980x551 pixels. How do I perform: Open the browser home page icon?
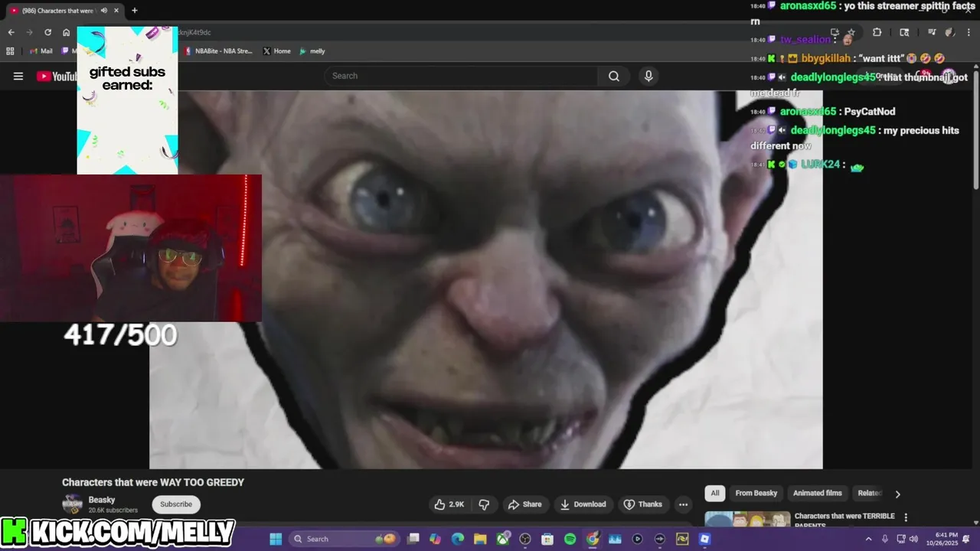(66, 32)
